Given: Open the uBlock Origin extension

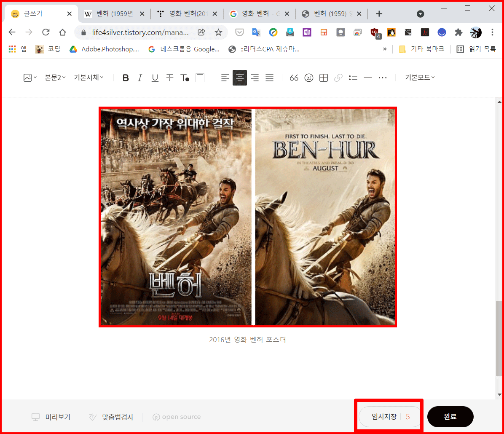Looking at the screenshot, I should [375, 32].
